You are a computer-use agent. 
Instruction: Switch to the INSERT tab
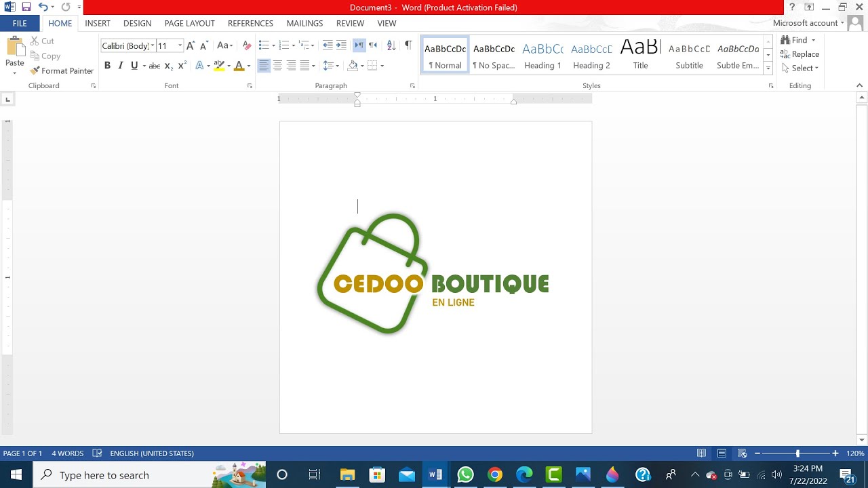pyautogui.click(x=98, y=23)
